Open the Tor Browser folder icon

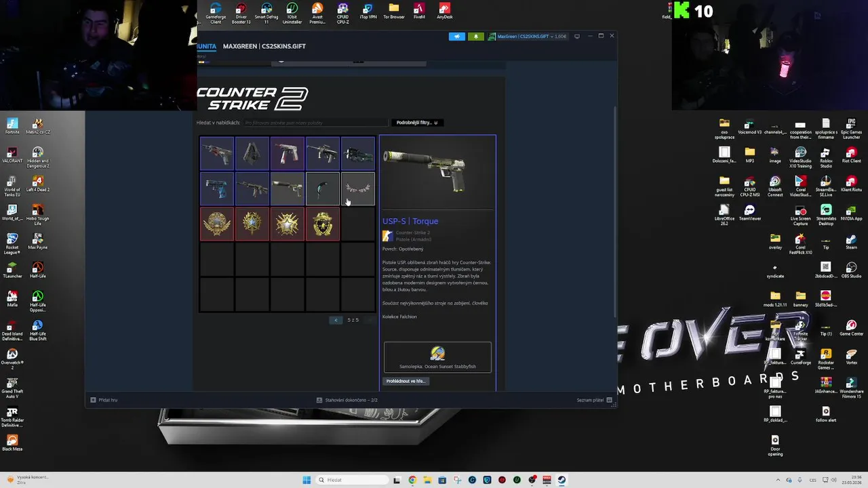pos(394,12)
